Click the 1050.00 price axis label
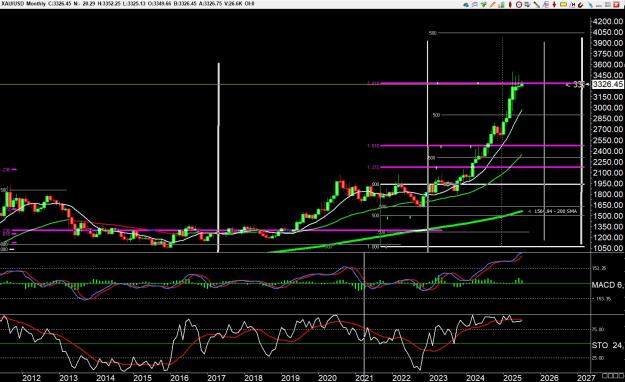 coord(607,248)
